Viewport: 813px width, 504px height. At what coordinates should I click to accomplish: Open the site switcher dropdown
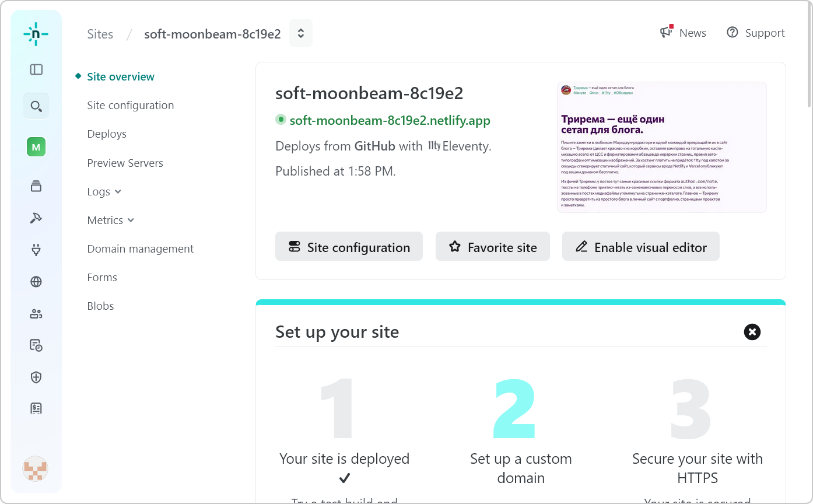pos(301,33)
